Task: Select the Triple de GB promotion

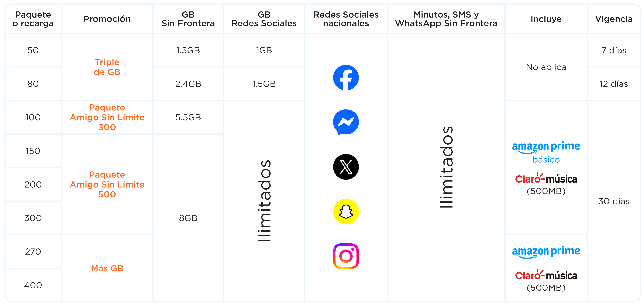Action: [107, 67]
